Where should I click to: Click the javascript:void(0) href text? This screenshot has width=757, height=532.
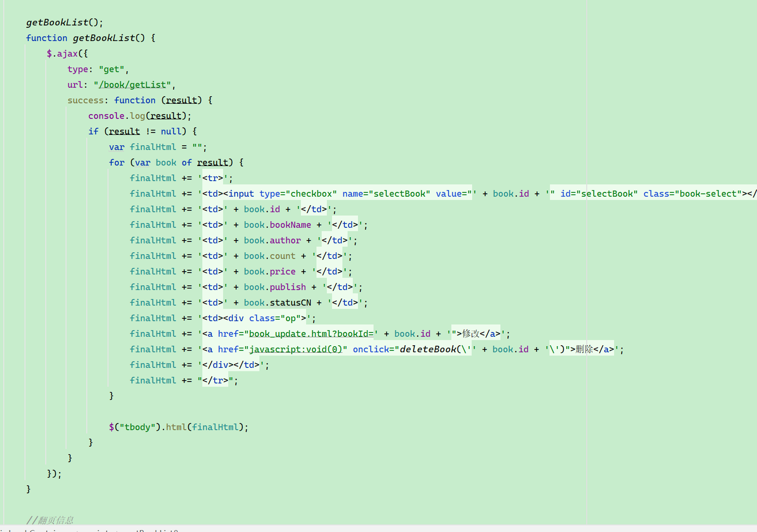[x=296, y=349]
